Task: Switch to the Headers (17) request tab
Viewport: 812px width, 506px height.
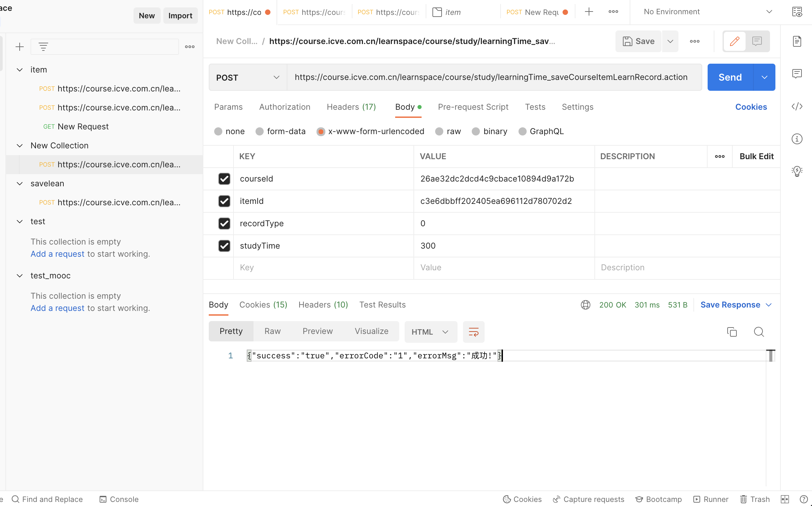Action: coord(351,107)
